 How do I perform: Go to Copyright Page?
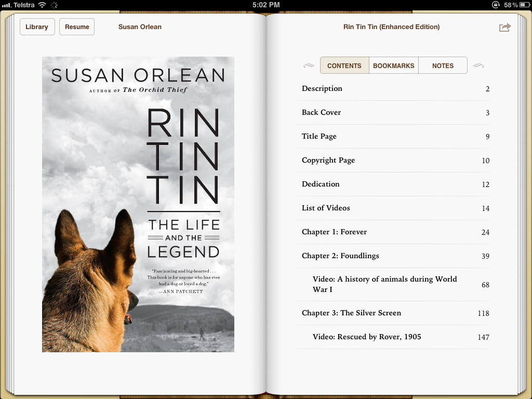tap(328, 161)
